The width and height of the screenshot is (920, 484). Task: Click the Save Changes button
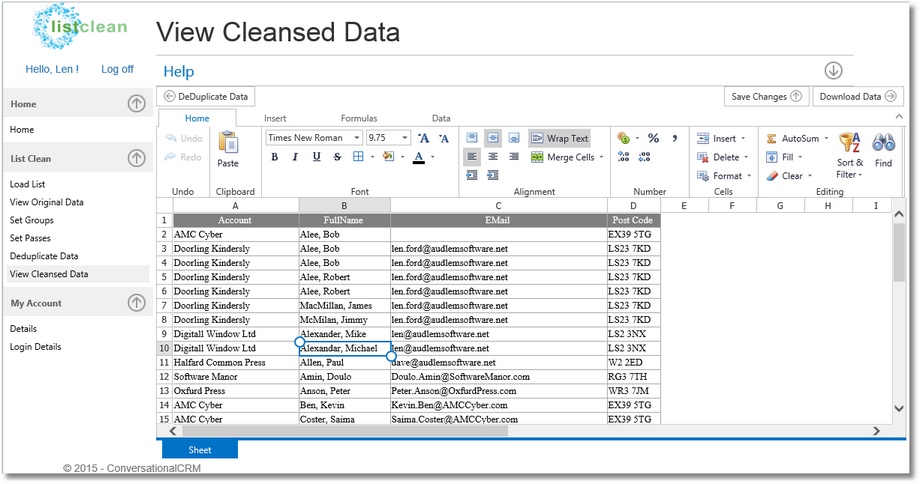(x=766, y=96)
